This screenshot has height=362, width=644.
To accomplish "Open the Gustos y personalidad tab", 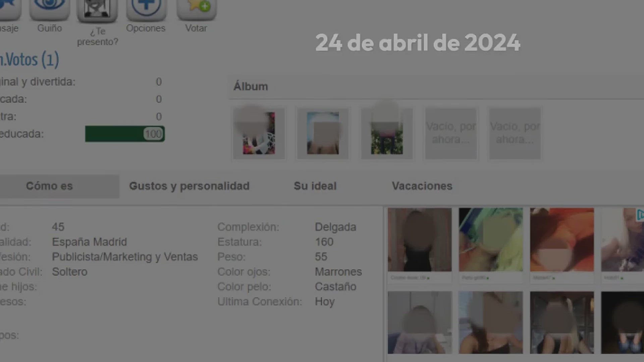I will click(x=189, y=186).
